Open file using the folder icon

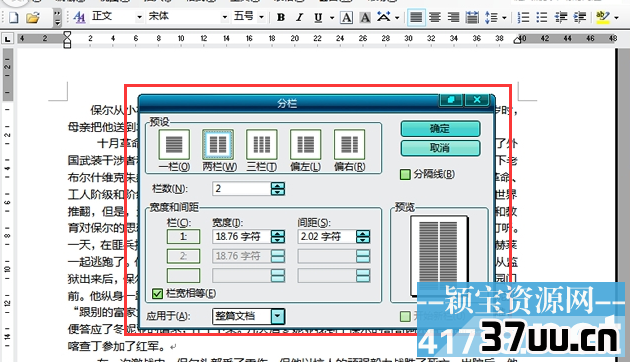[33, 17]
